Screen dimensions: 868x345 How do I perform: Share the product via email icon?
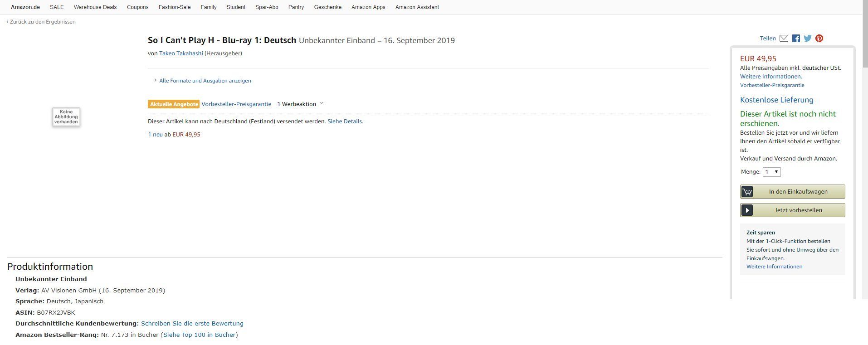tap(784, 39)
